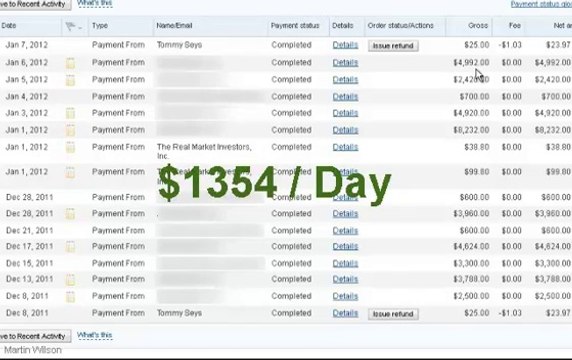This screenshot has height=360, width=572.
Task: Click the Payment status column header
Action: click(295, 26)
